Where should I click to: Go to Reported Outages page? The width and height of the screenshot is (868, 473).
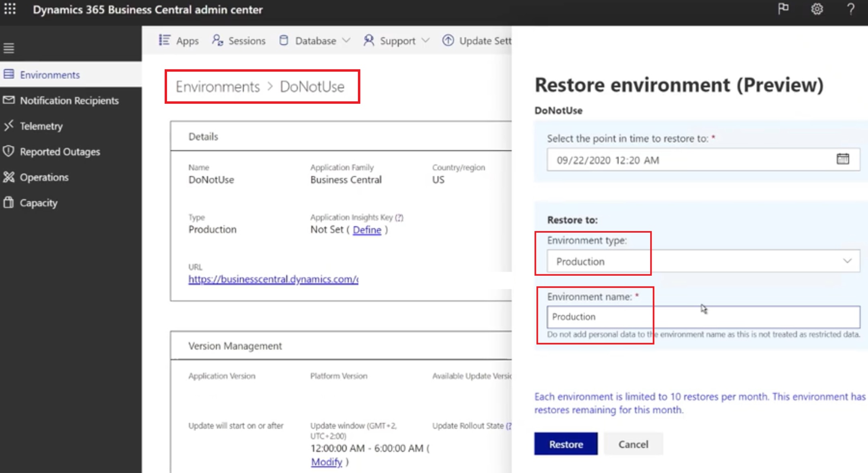click(x=60, y=152)
